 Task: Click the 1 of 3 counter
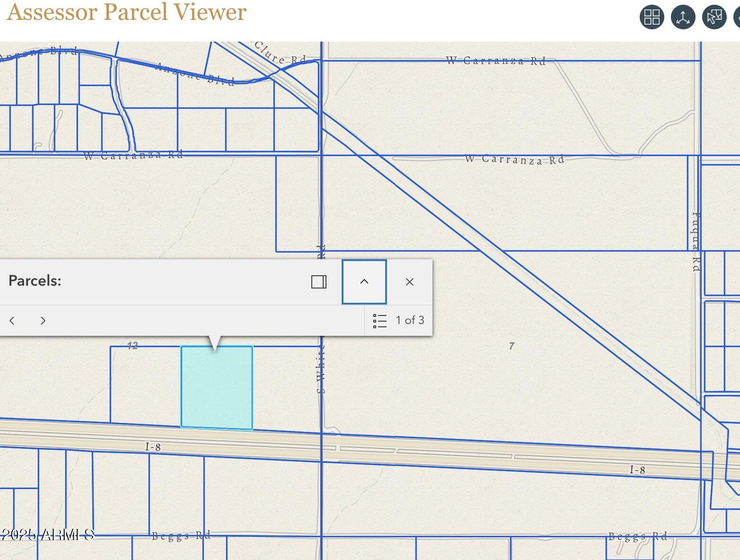410,320
